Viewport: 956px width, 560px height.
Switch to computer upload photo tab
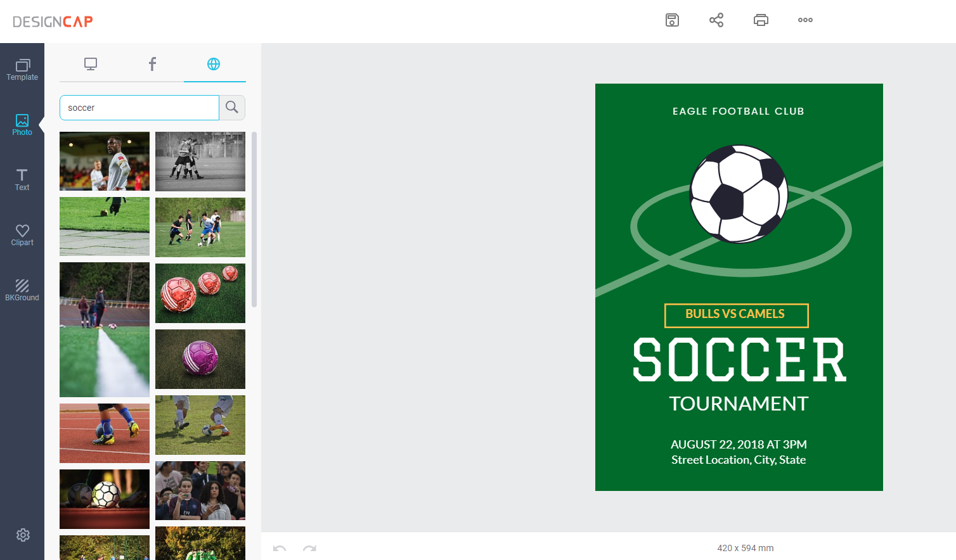[91, 64]
